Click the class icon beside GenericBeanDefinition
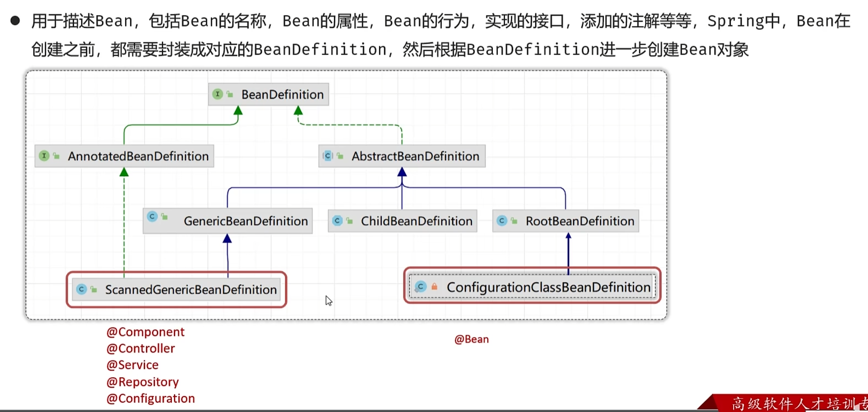The height and width of the screenshot is (412, 868). coord(152,217)
